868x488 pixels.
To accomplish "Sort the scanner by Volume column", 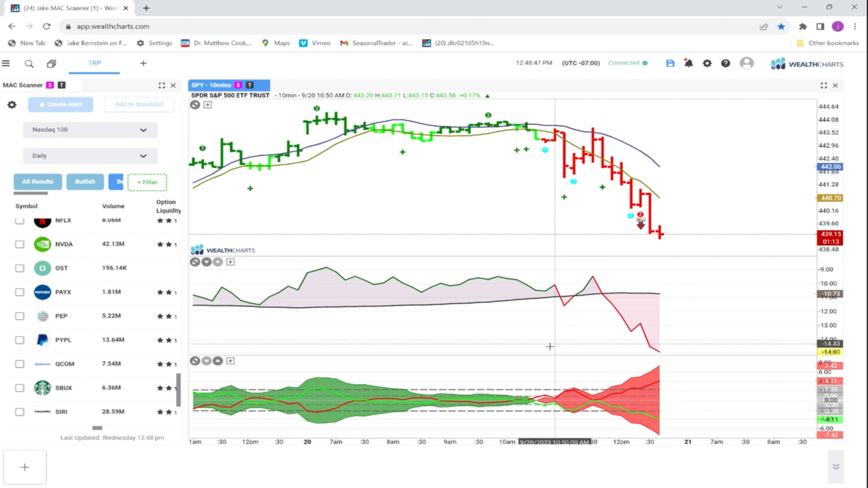I will [x=113, y=206].
